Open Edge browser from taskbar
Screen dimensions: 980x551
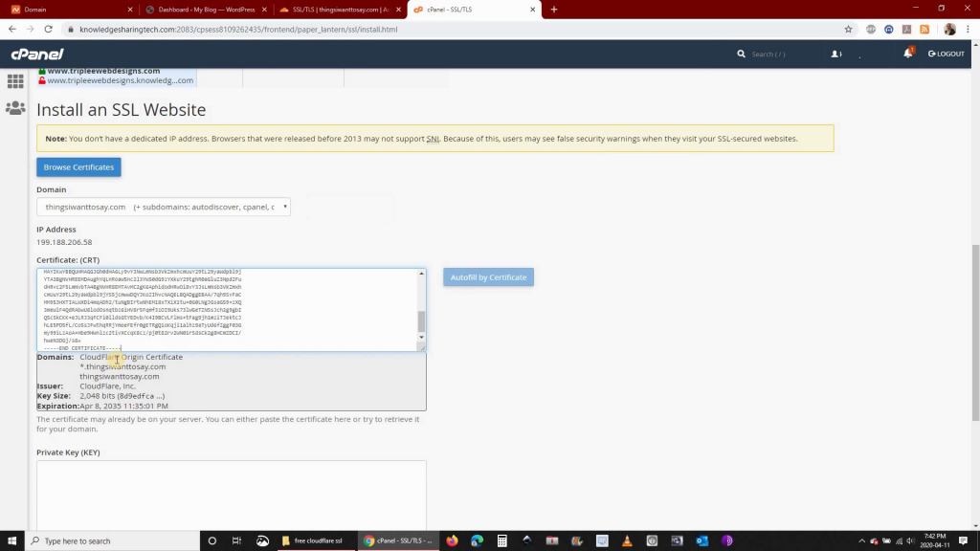pyautogui.click(x=477, y=541)
